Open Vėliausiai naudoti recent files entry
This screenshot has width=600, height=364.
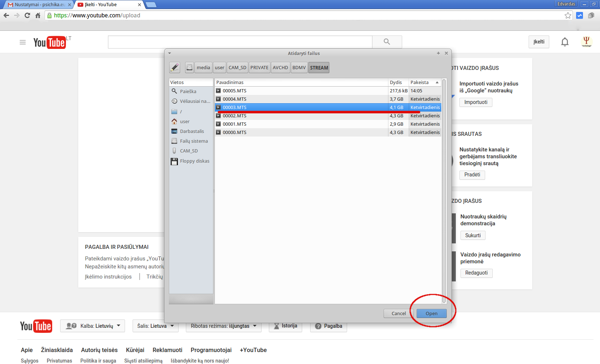(x=191, y=101)
